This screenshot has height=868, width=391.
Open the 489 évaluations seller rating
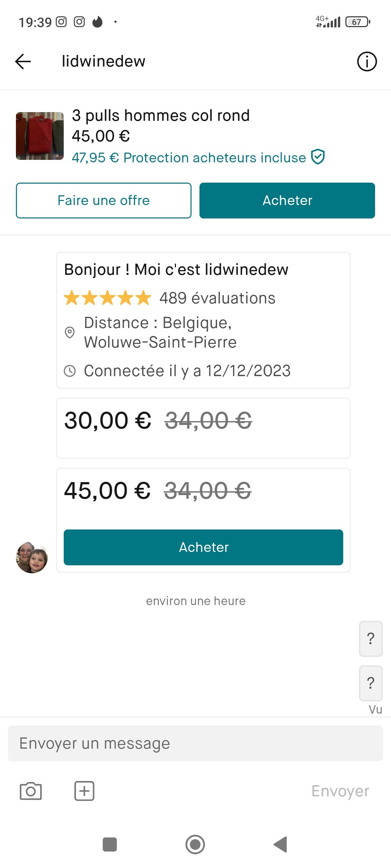point(170,298)
